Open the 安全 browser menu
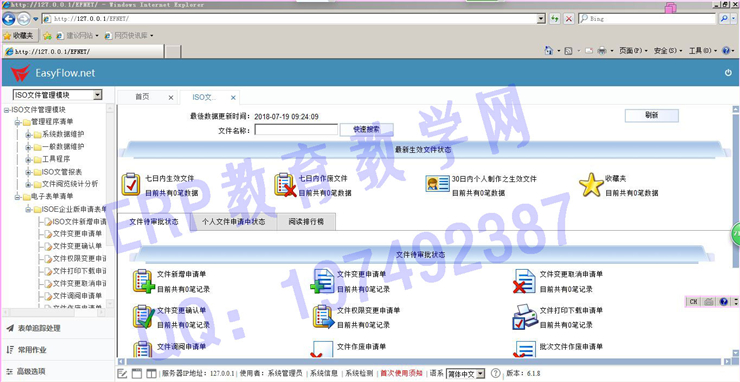 tap(667, 51)
